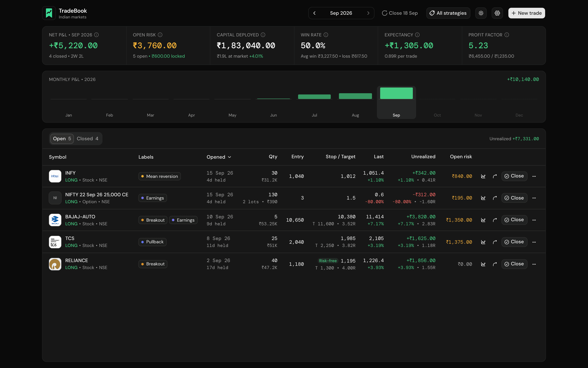The width and height of the screenshot is (588, 368).
Task: Show Open Risk info icon
Action: click(160, 35)
